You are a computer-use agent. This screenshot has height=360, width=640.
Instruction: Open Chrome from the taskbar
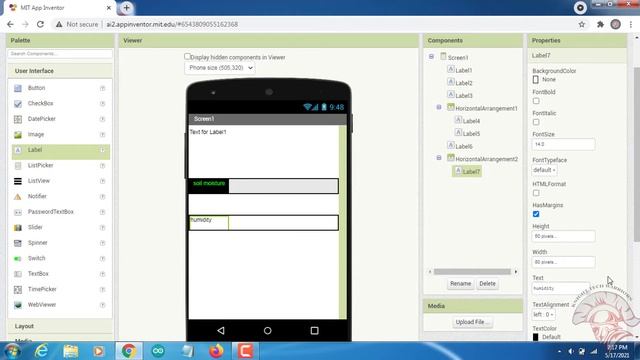129,351
